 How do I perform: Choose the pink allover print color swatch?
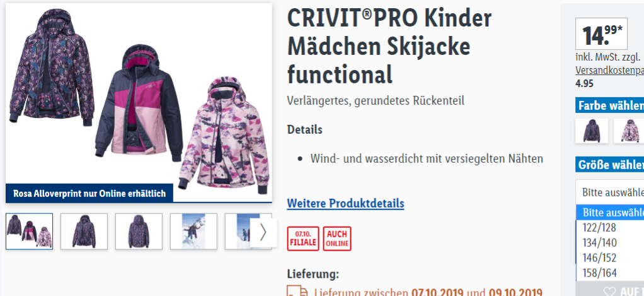pyautogui.click(x=629, y=131)
